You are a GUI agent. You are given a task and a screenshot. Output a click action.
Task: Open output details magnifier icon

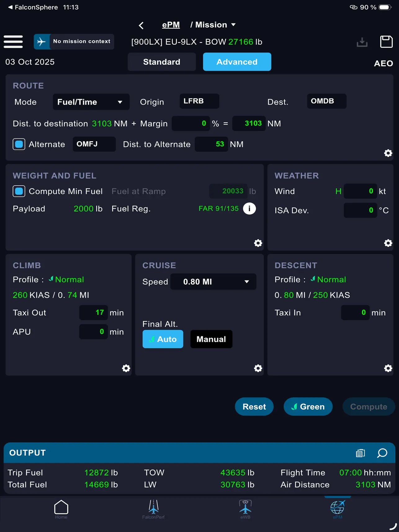(382, 453)
